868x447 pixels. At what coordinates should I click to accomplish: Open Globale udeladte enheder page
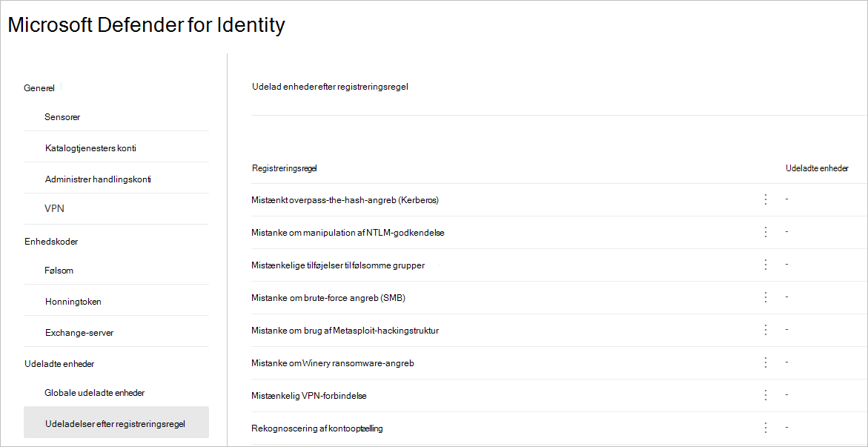94,393
